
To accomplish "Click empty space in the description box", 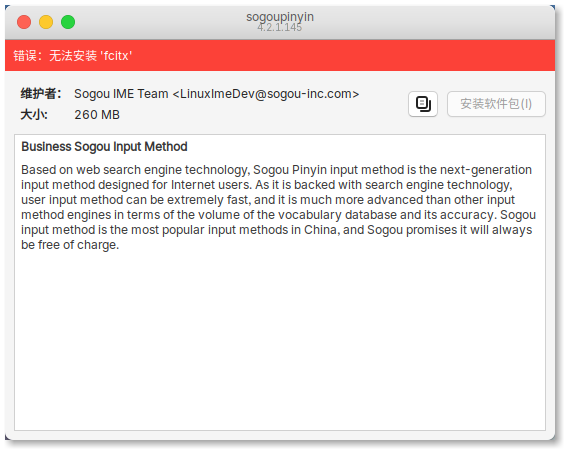I will (x=280, y=342).
